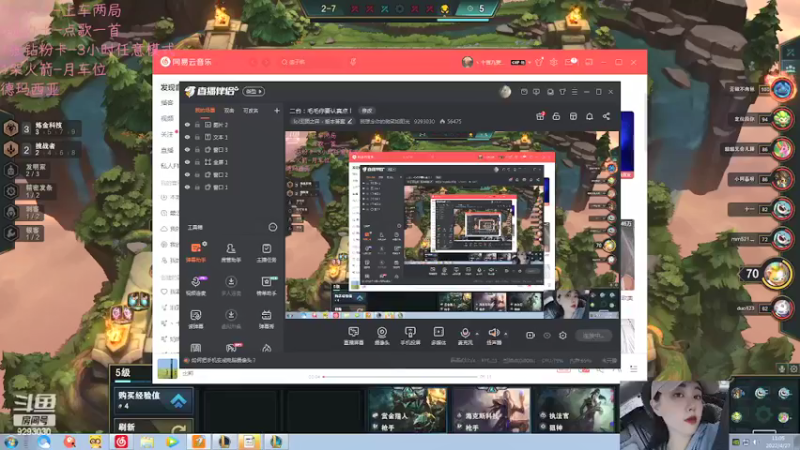This screenshot has width=800, height=450.
Task: Hide the 窗口 2 source layer
Action: pos(187,174)
